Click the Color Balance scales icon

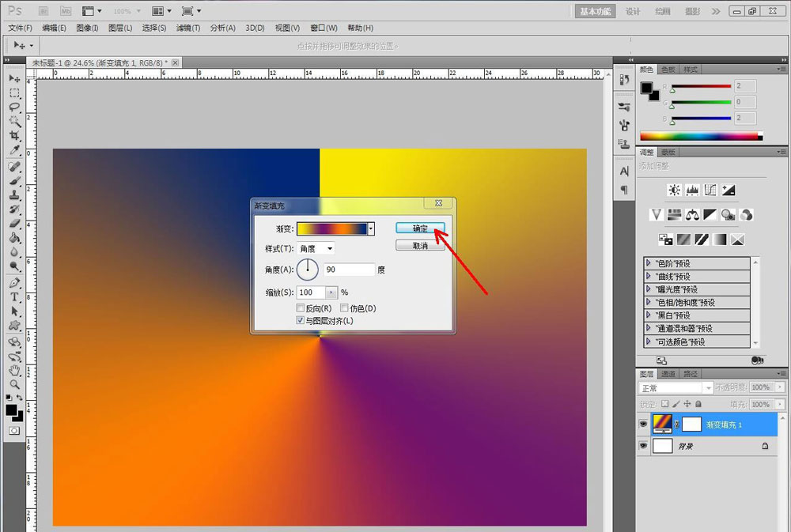(692, 214)
